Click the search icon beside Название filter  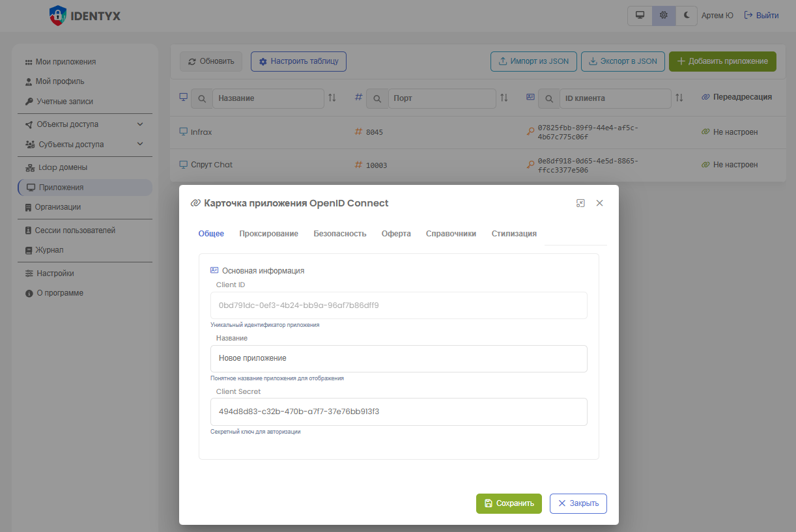[x=202, y=98]
